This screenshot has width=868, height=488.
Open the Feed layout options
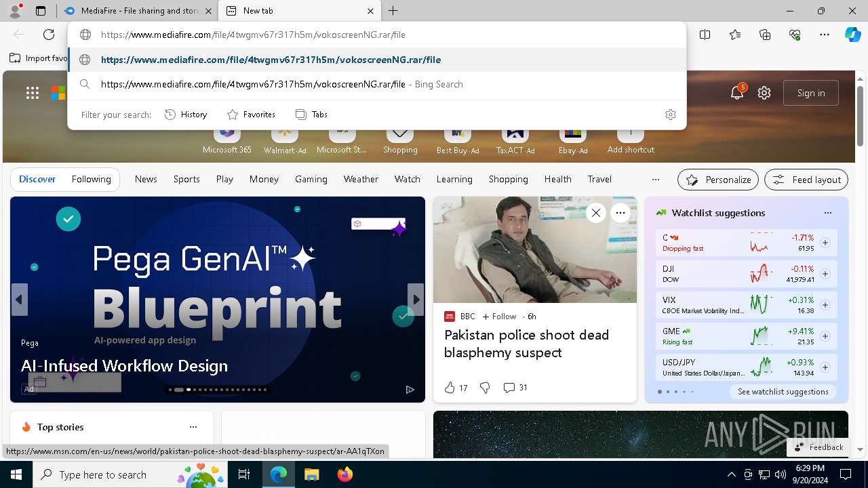pos(806,180)
